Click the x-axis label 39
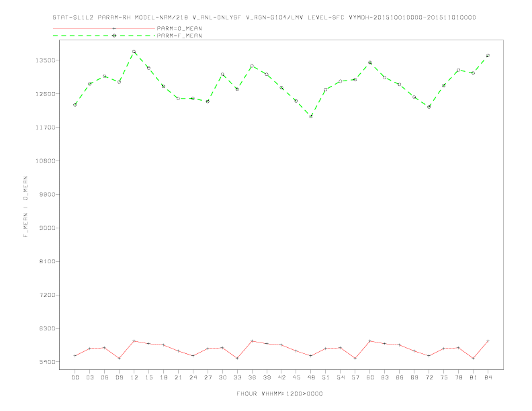This screenshot has height=411, width=532. (x=267, y=377)
